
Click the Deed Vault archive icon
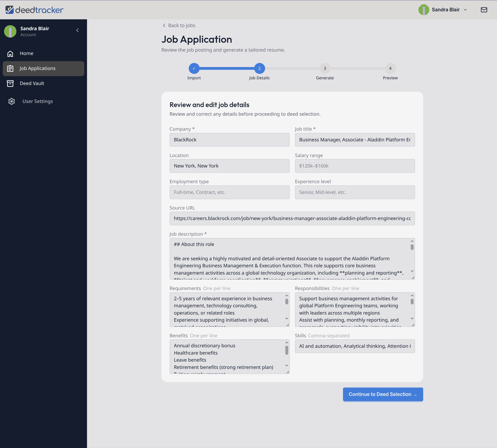(10, 83)
